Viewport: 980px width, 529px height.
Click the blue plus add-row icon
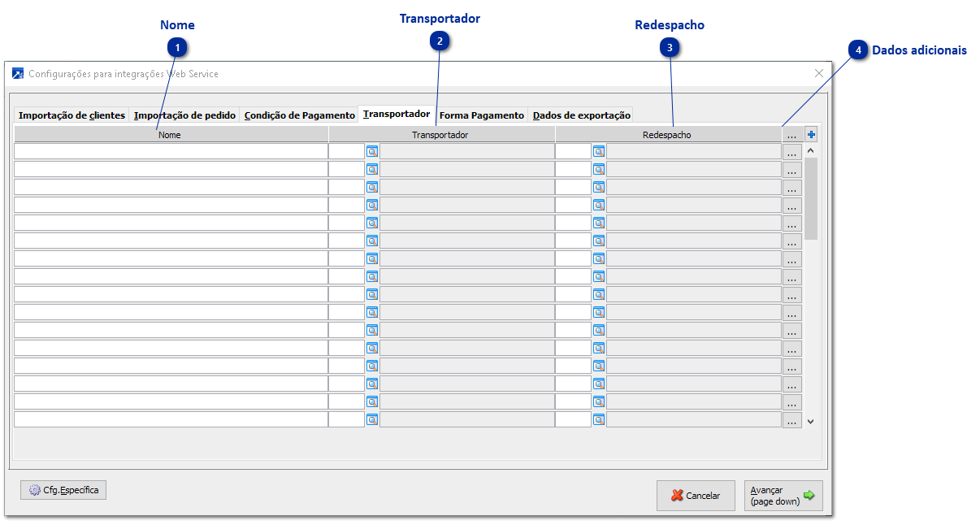pos(811,134)
